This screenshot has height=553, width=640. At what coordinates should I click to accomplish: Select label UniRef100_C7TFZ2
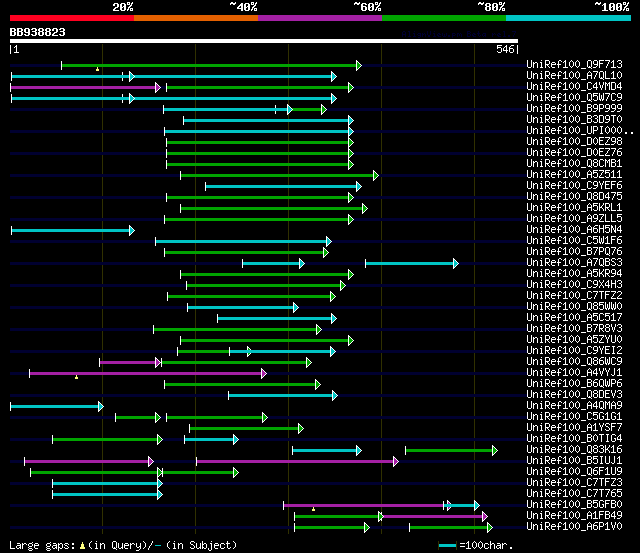[574, 295]
